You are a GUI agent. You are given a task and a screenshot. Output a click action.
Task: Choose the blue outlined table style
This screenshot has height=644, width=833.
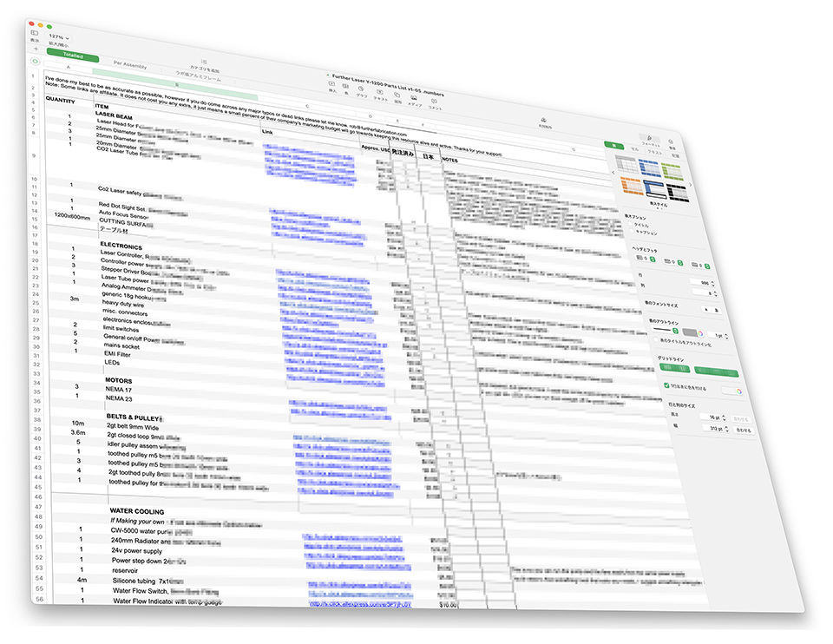coord(654,190)
